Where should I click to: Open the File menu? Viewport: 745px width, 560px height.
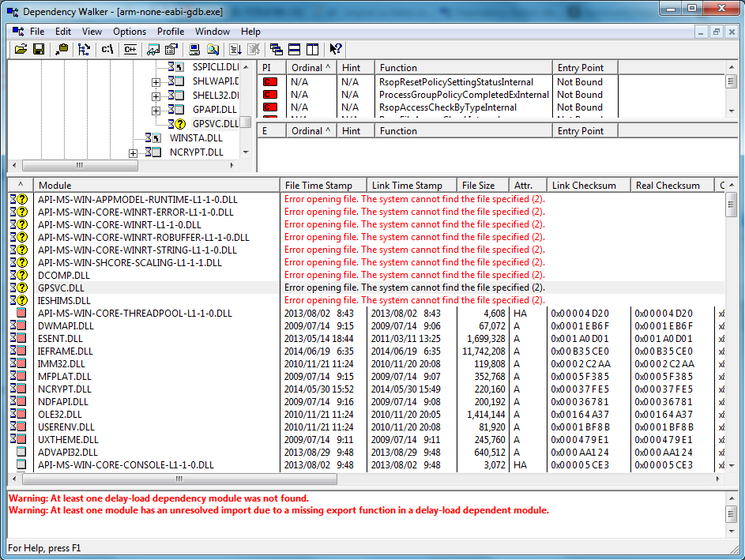pos(37,32)
